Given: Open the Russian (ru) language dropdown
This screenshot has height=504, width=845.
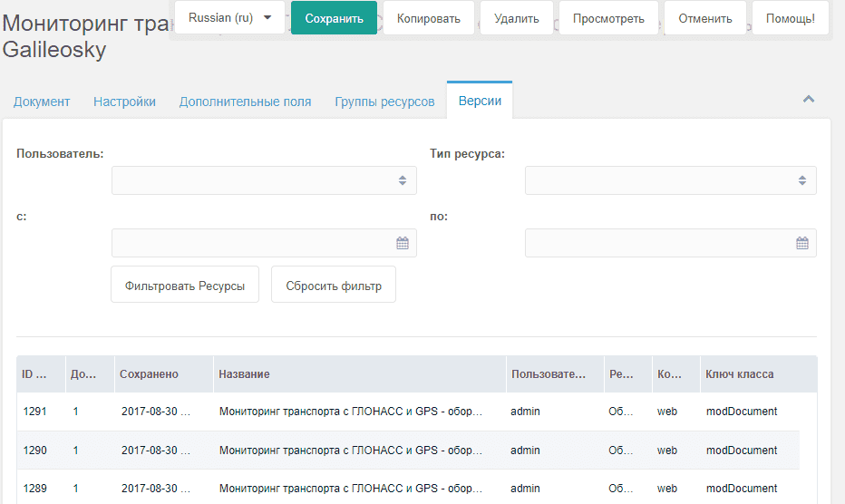Looking at the screenshot, I should [229, 18].
